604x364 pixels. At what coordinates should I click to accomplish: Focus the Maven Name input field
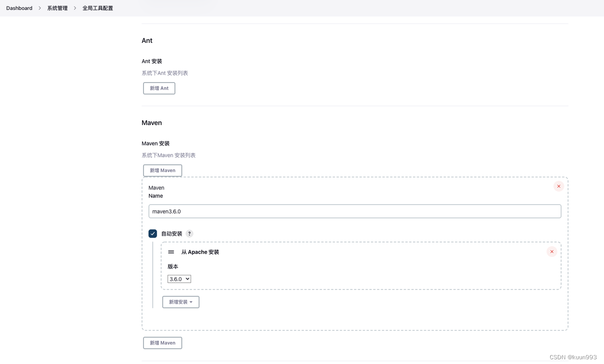[355, 211]
